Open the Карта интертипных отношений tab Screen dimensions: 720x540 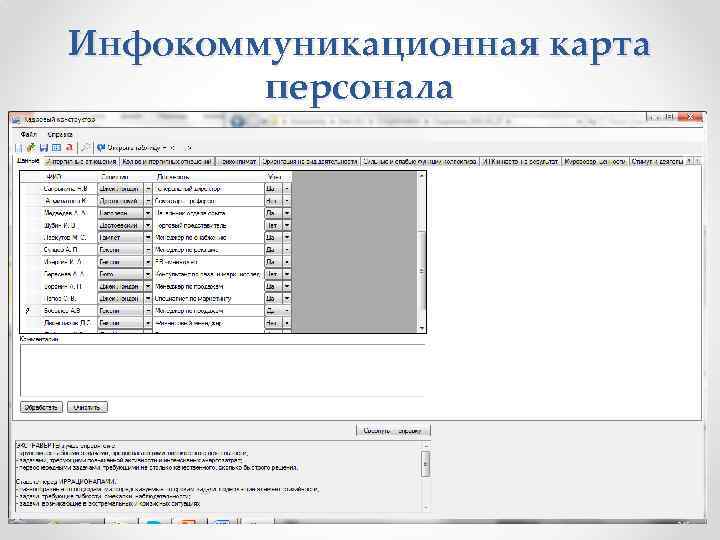[167, 162]
